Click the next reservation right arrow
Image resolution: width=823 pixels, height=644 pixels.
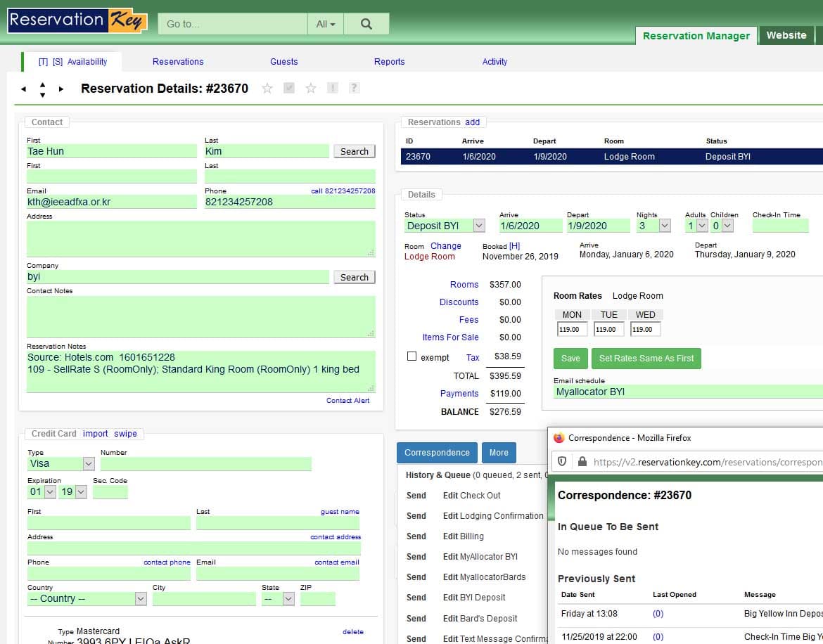(x=61, y=89)
